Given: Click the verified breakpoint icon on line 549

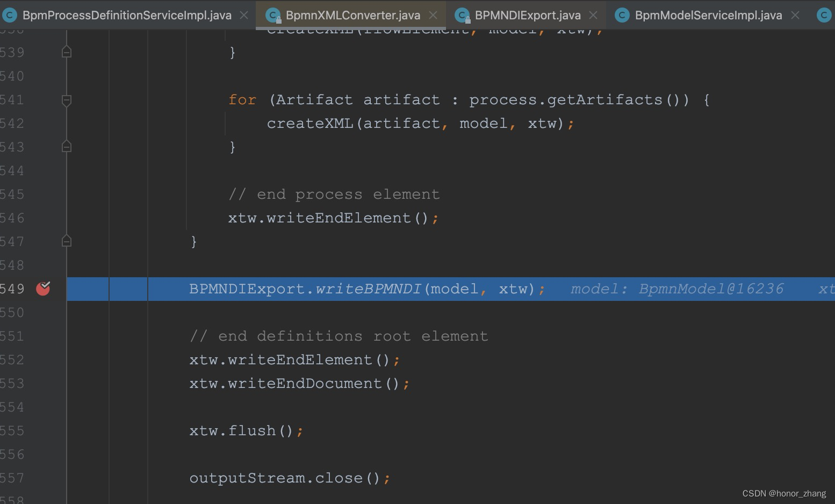Looking at the screenshot, I should 43,289.
